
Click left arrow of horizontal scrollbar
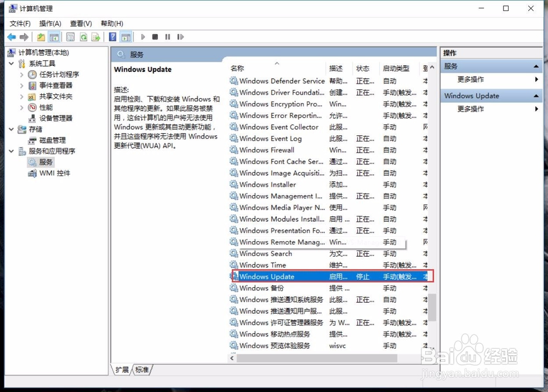pos(232,358)
